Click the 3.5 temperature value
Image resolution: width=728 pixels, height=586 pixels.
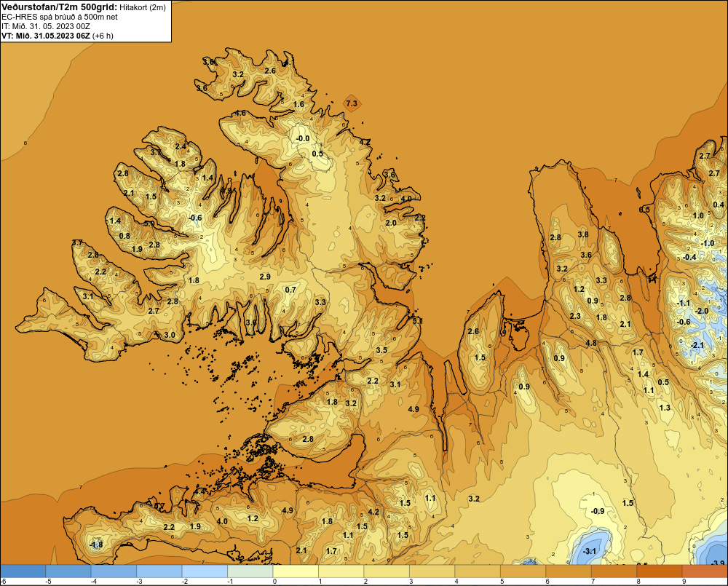381,350
